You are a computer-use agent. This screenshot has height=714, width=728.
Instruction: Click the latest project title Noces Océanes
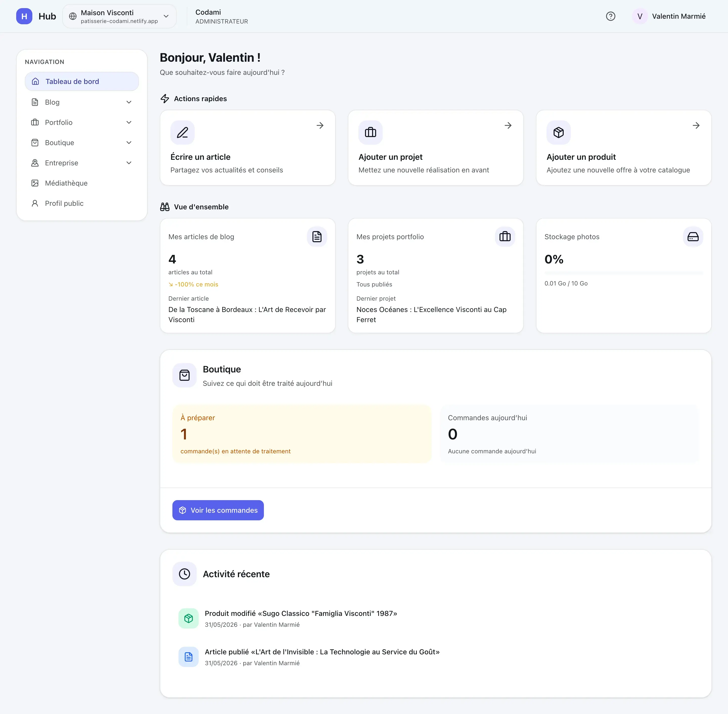(431, 314)
